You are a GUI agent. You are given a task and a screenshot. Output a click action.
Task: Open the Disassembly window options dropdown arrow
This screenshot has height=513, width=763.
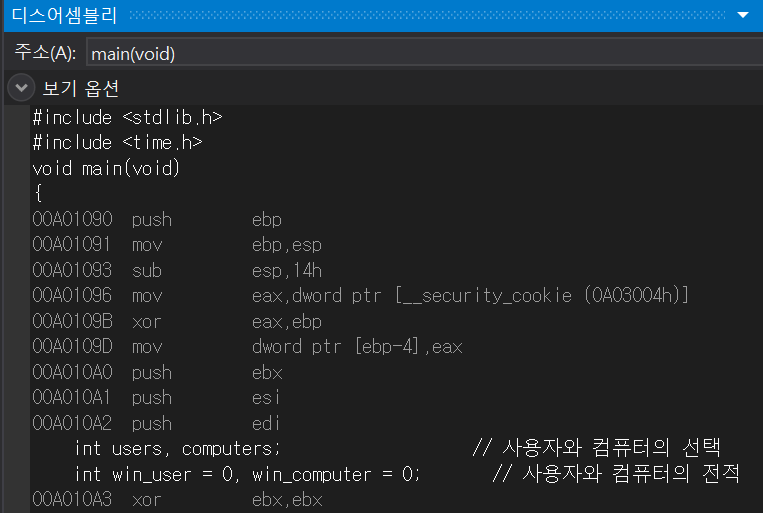pyautogui.click(x=743, y=15)
